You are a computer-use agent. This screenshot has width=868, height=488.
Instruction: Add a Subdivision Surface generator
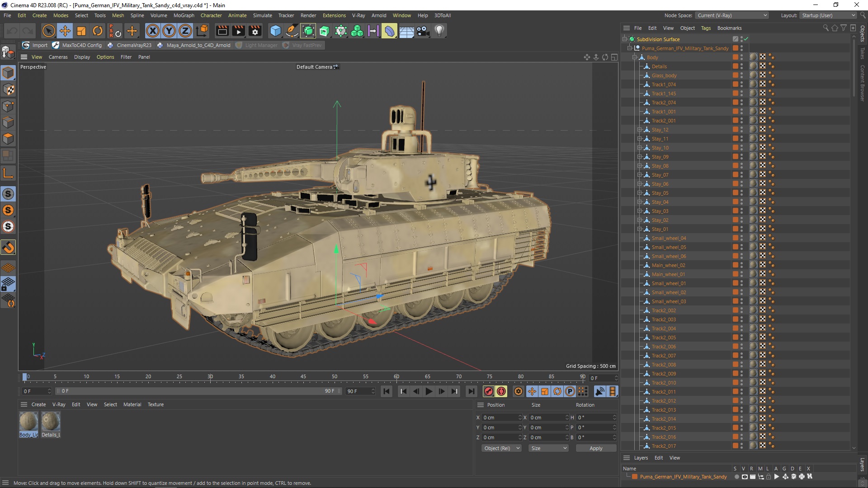tap(308, 31)
